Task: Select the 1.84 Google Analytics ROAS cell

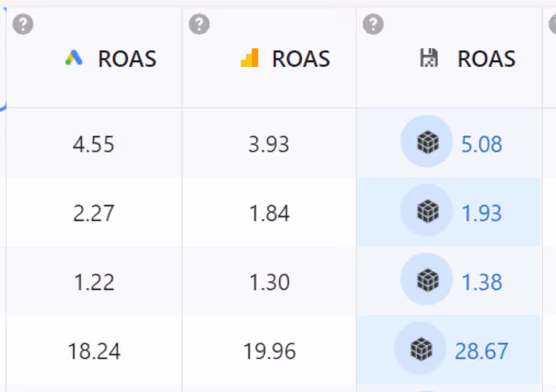Action: pos(270,213)
